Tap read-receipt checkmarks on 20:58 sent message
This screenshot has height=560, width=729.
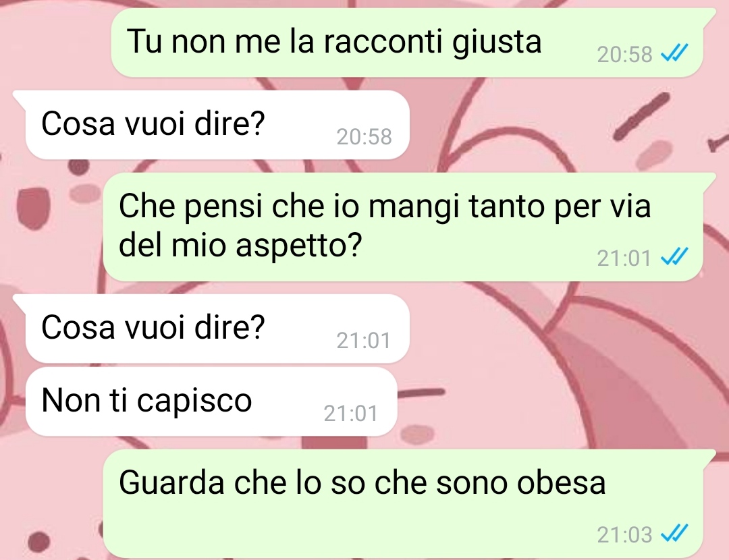point(674,54)
